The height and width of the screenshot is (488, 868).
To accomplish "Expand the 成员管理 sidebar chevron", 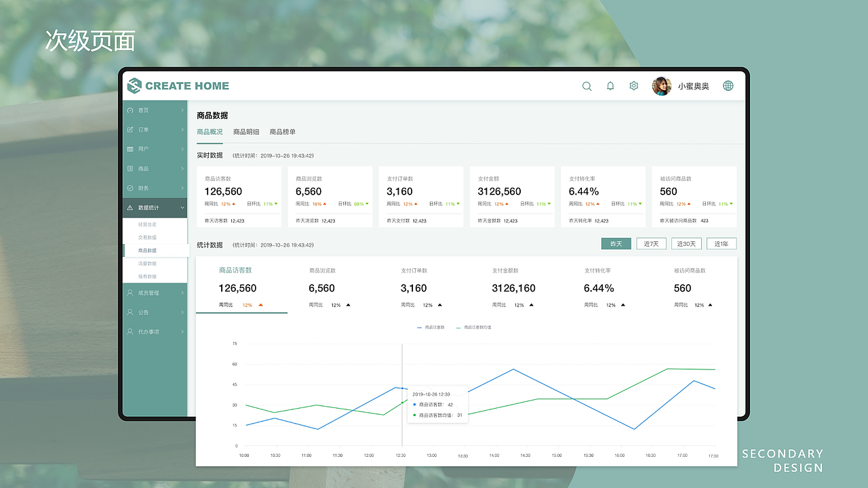I will (x=182, y=293).
